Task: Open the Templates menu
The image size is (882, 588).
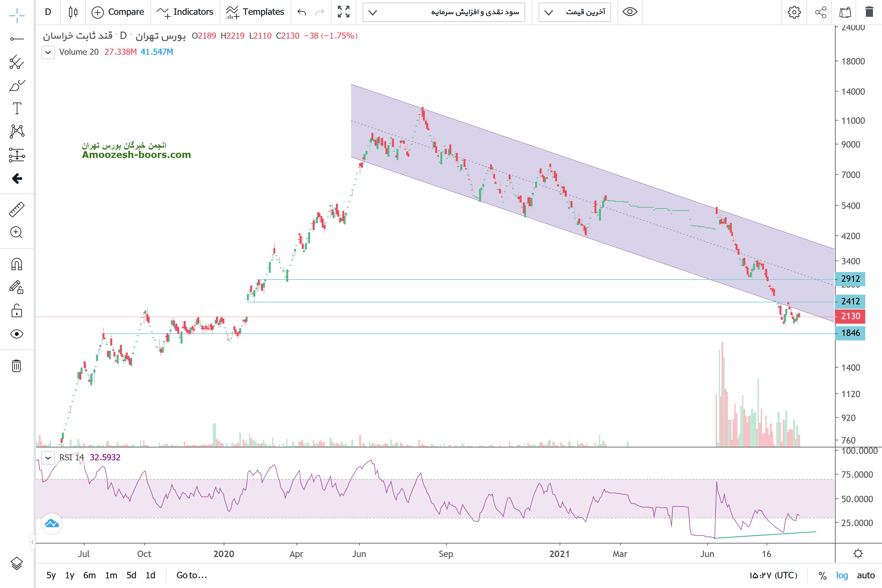Action: tap(255, 12)
